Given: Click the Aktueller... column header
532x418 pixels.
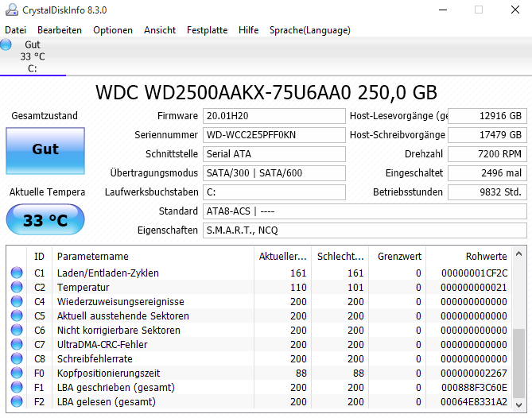Looking at the screenshot, I should 282,257.
